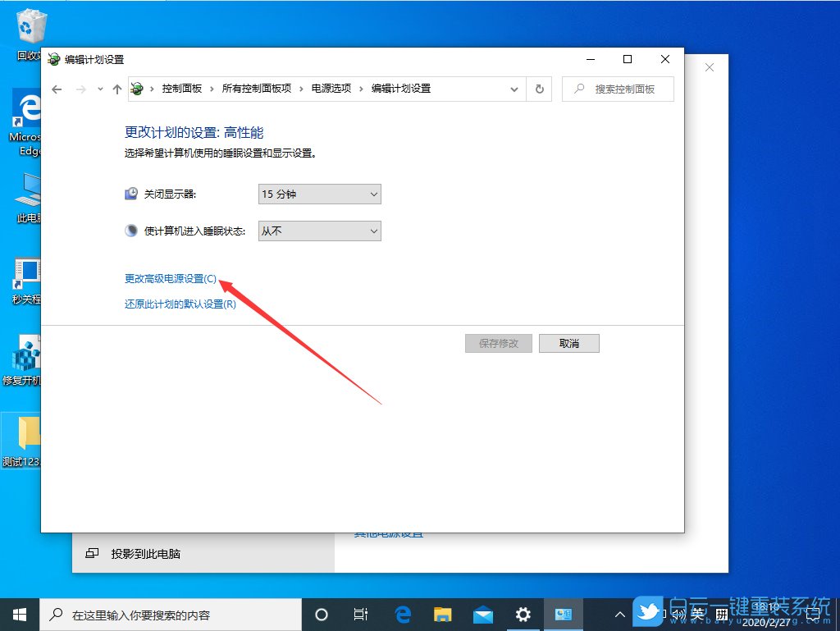Expand the system tray hidden icons
This screenshot has width=840, height=631.
(619, 614)
